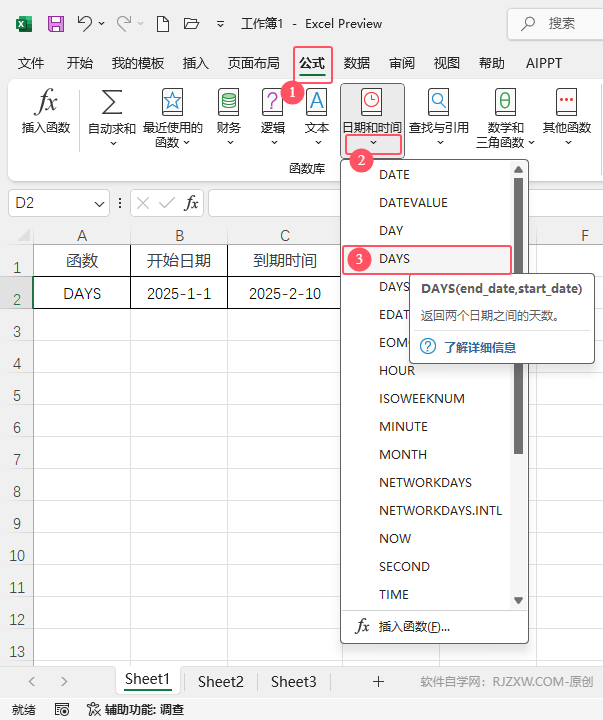Screen dimensions: 603x720
Task: Expand the 其他函数 dropdown arrow
Action: tap(568, 143)
